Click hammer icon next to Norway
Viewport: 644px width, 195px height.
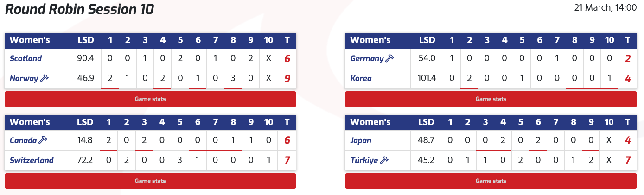click(45, 78)
